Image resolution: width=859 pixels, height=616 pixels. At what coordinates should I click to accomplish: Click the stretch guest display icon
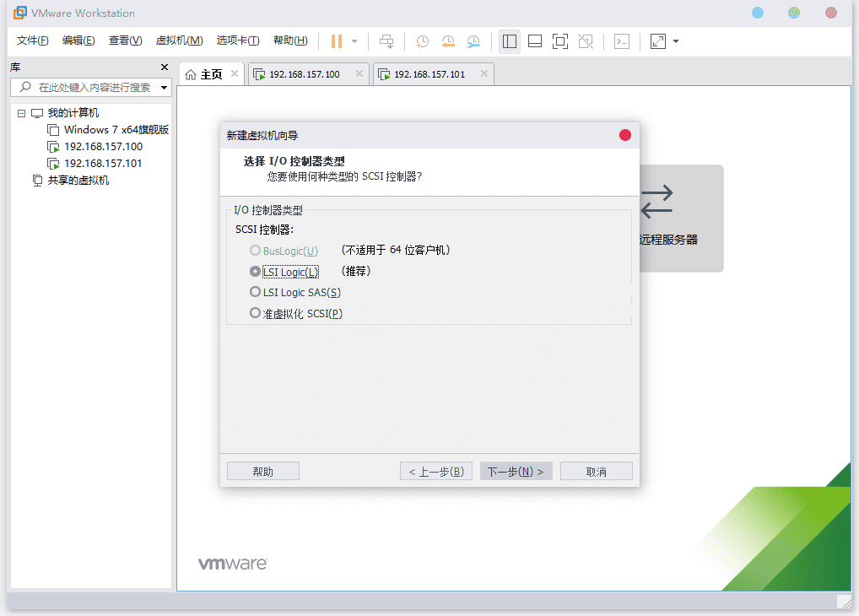658,41
